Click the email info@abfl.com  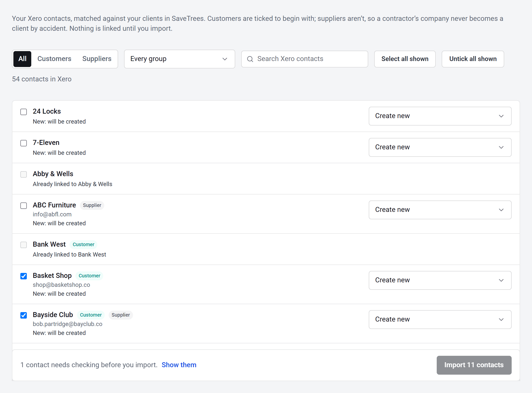click(x=52, y=214)
